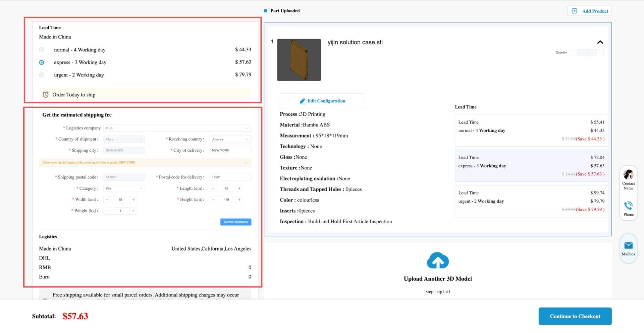This screenshot has height=333, width=644.
Task: Click Continue to Checkout button
Action: tap(575, 316)
